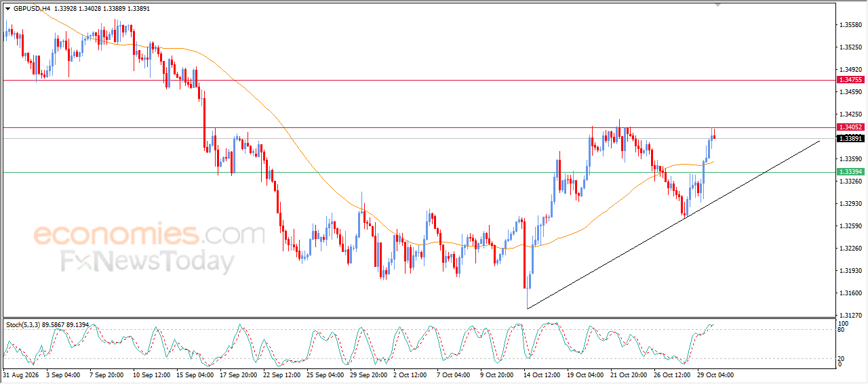Click the 14 Oct 12:00 time label
The image size is (868, 384).
(542, 375)
